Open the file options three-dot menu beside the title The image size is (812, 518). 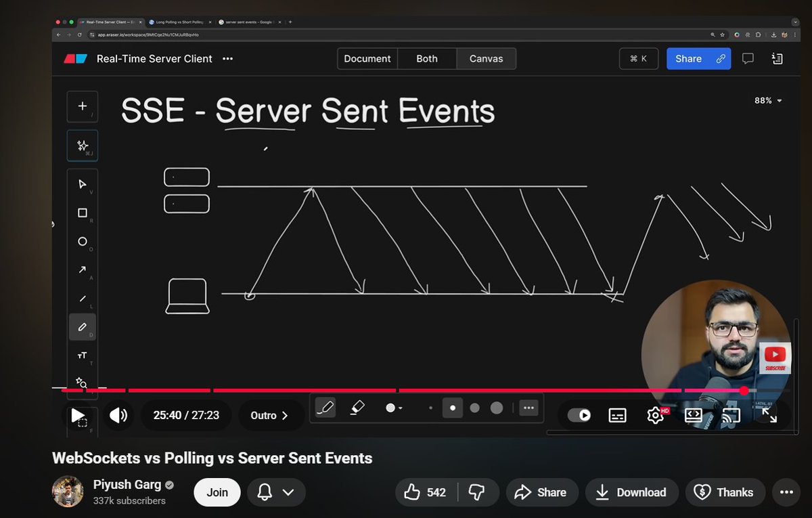coord(228,59)
